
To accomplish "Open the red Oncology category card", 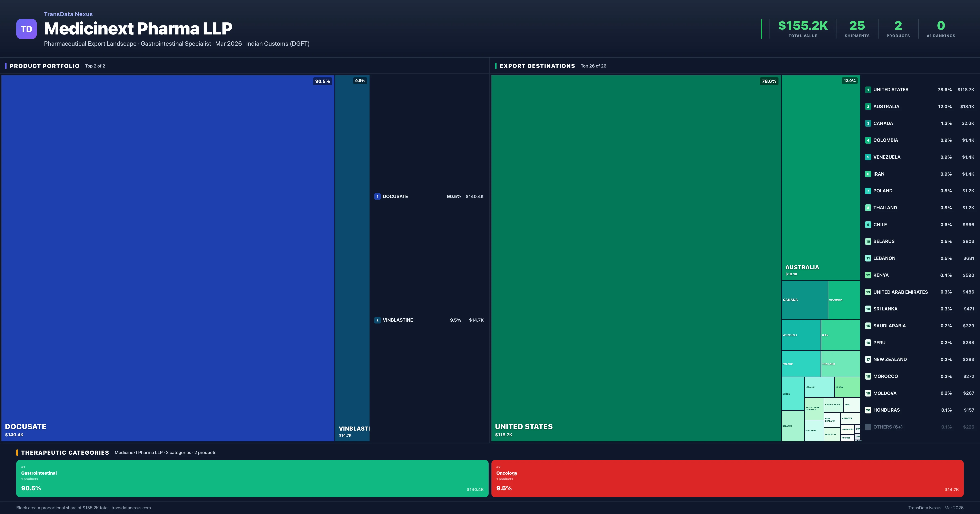I will point(727,479).
